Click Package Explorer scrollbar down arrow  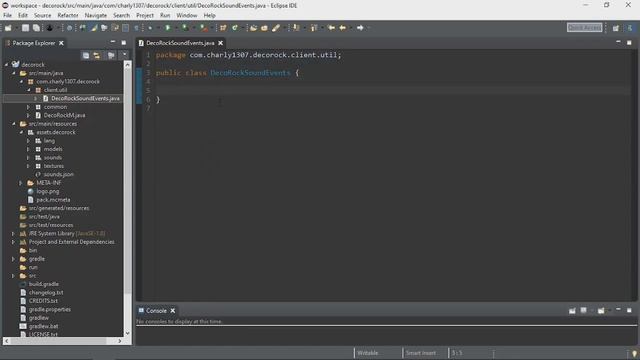tap(127, 333)
